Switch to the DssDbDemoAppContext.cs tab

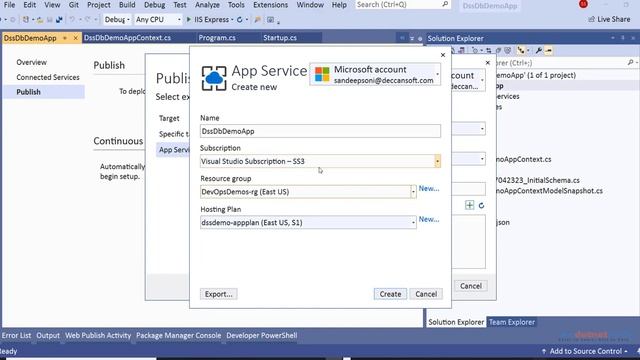[x=127, y=38]
